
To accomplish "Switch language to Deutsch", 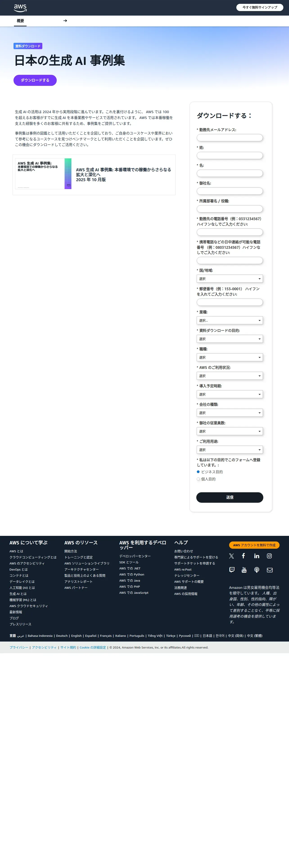I will 62,636.
